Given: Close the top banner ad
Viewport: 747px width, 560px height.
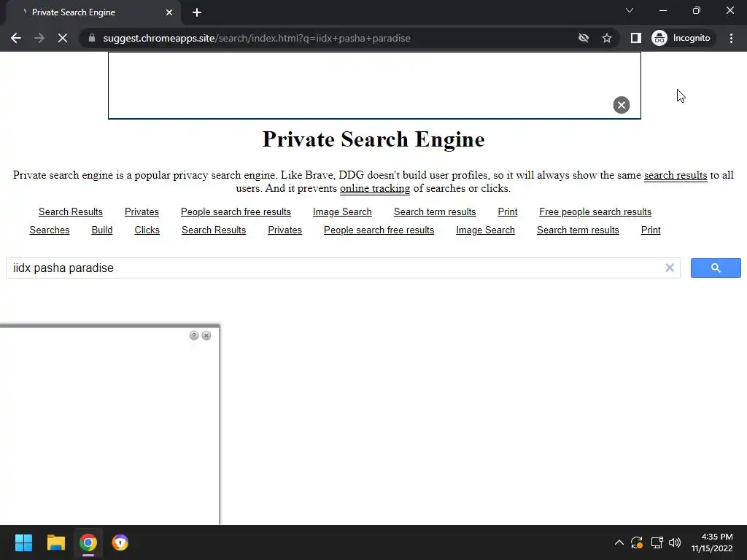Looking at the screenshot, I should click(x=622, y=105).
